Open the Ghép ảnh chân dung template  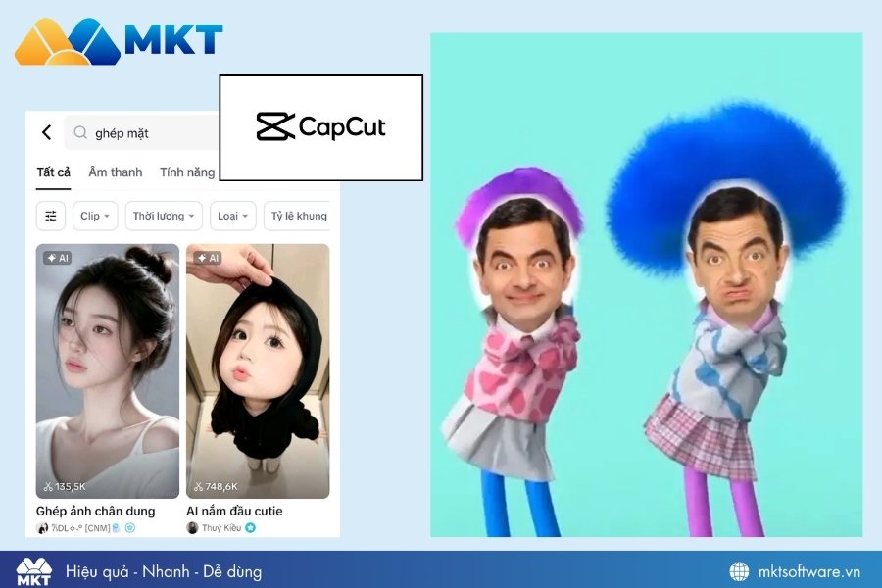107,372
